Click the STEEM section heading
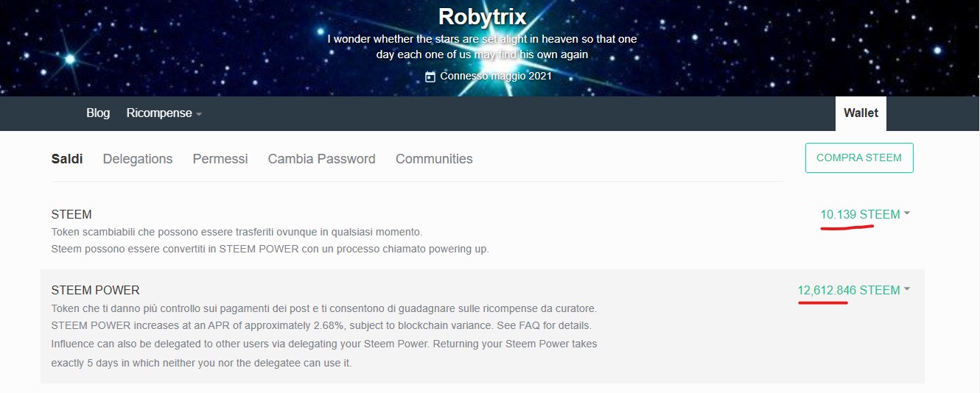 pos(71,215)
